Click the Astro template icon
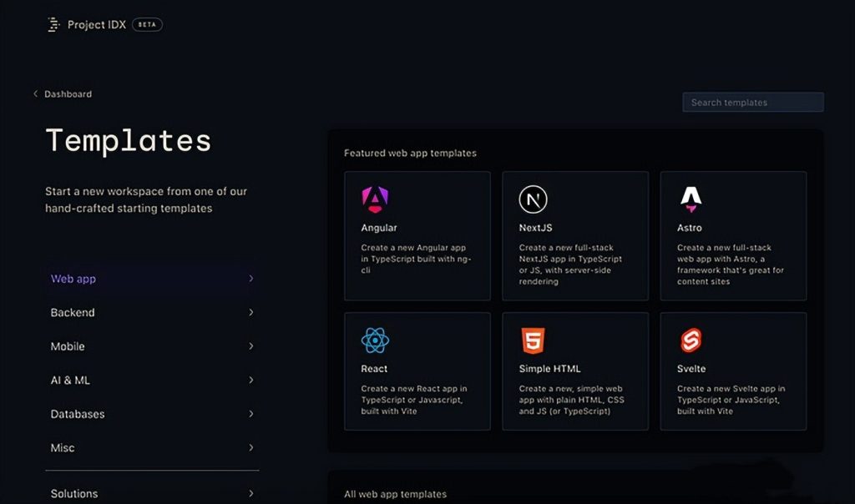Screen dimensions: 855x504 (691, 199)
